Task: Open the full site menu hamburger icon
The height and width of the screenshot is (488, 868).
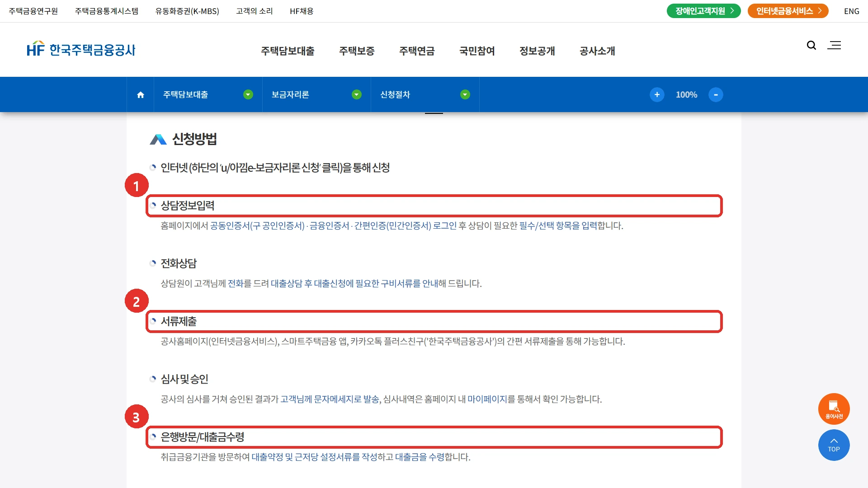Action: pyautogui.click(x=834, y=45)
